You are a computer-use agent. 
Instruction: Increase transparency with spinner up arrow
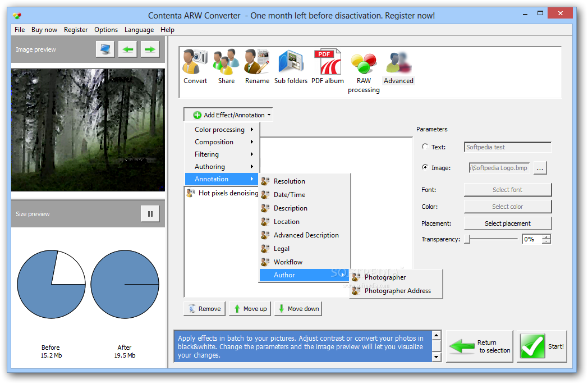pyautogui.click(x=547, y=237)
